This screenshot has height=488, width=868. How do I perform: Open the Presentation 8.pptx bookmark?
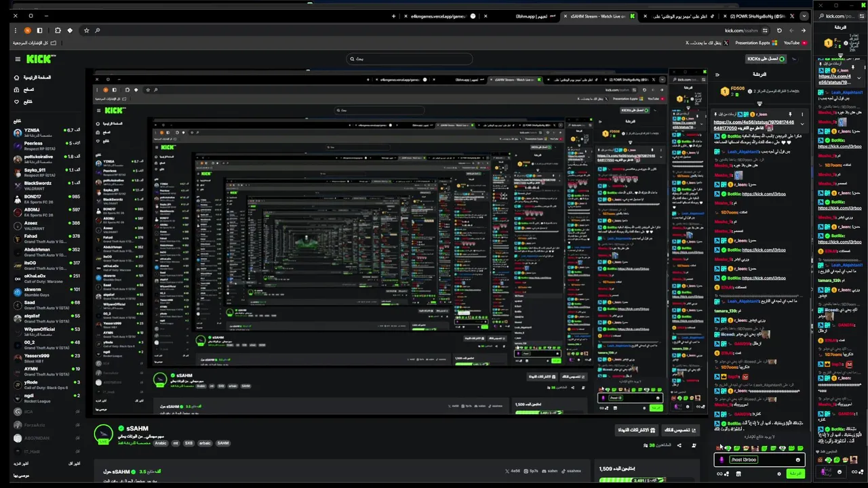[x=756, y=43]
